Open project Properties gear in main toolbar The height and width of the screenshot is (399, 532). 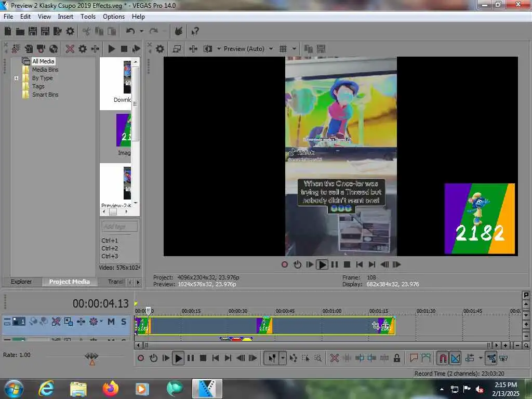70,31
